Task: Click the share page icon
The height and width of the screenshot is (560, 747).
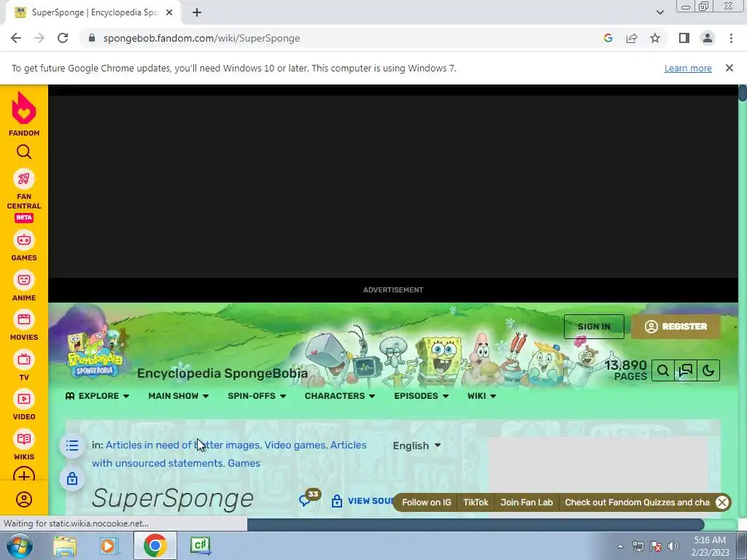Action: 632,38
